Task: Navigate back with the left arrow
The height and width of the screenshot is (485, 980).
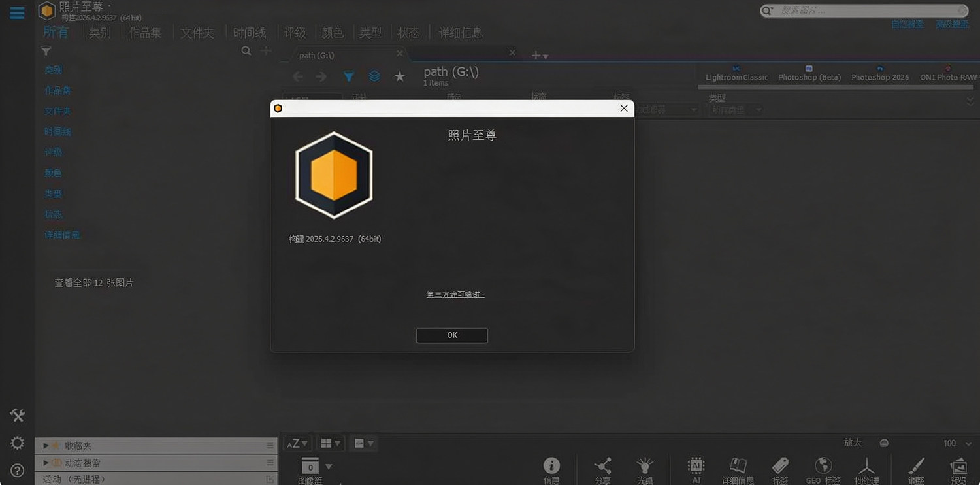Action: click(297, 77)
